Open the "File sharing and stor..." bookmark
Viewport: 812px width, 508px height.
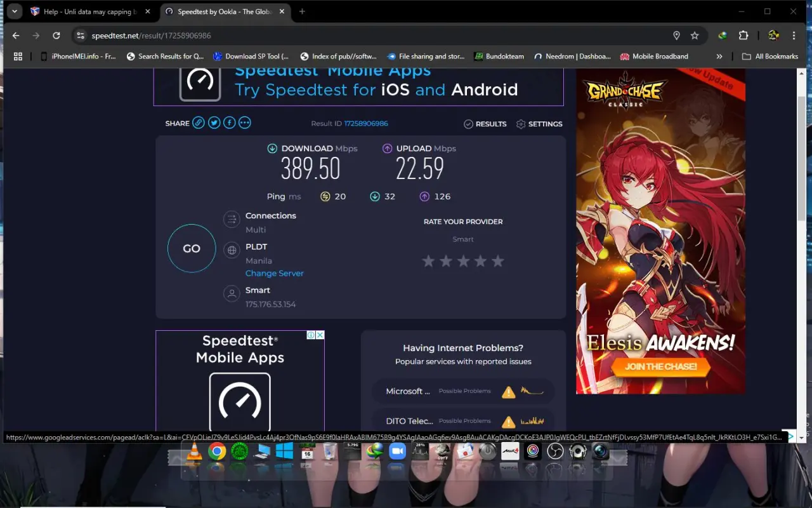click(426, 56)
